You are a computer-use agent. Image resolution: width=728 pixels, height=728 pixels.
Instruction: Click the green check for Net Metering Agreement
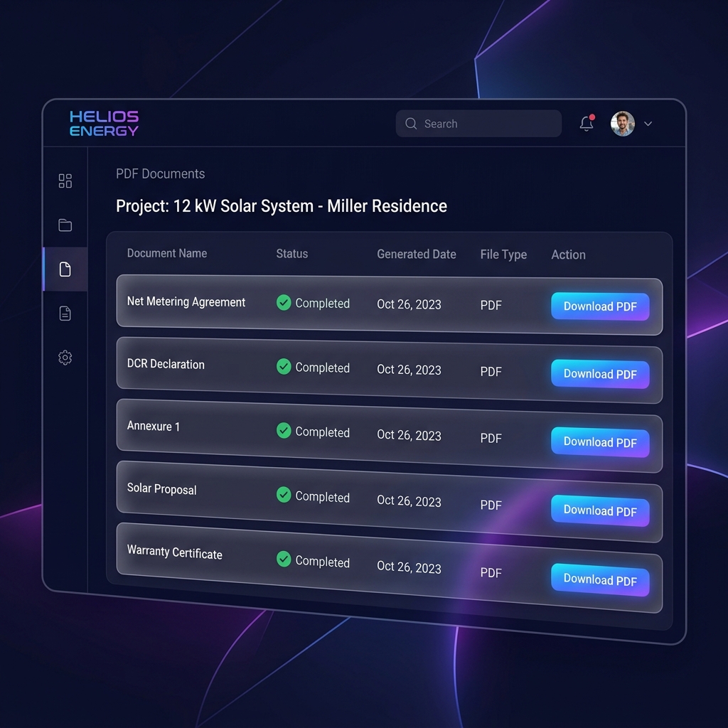284,303
